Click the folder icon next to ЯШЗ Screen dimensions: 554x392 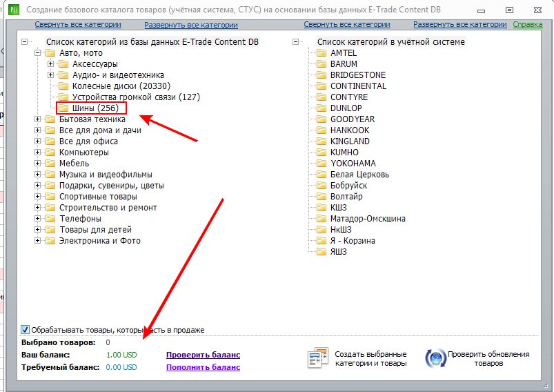[x=321, y=252]
